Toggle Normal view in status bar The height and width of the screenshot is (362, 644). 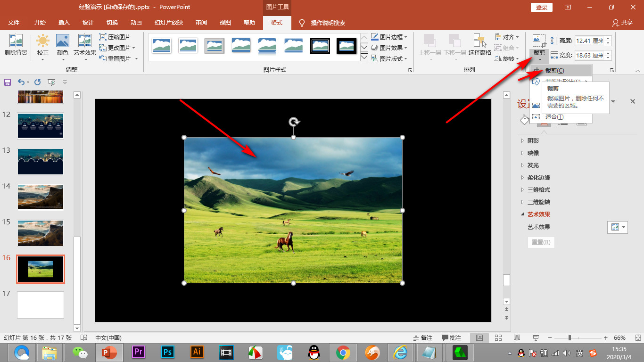479,338
